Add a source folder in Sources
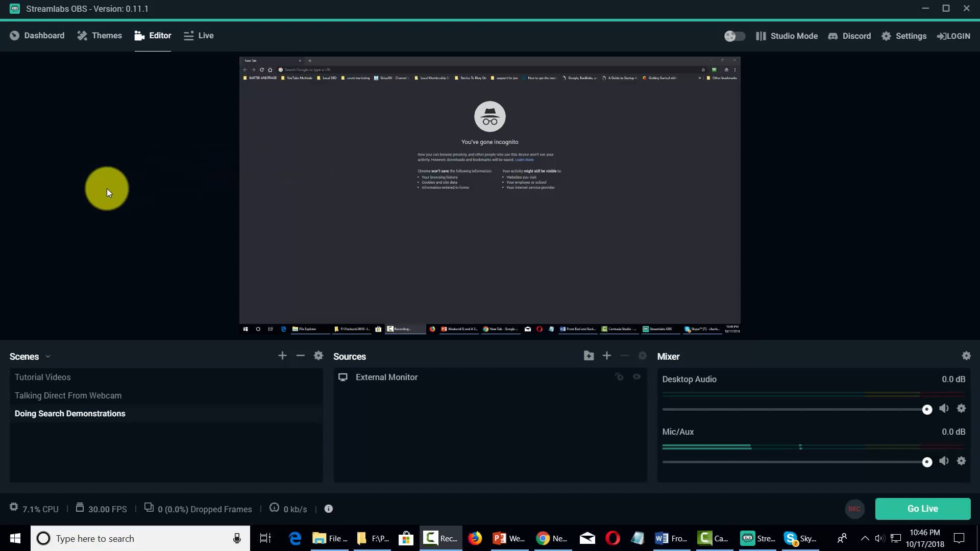 589,356
